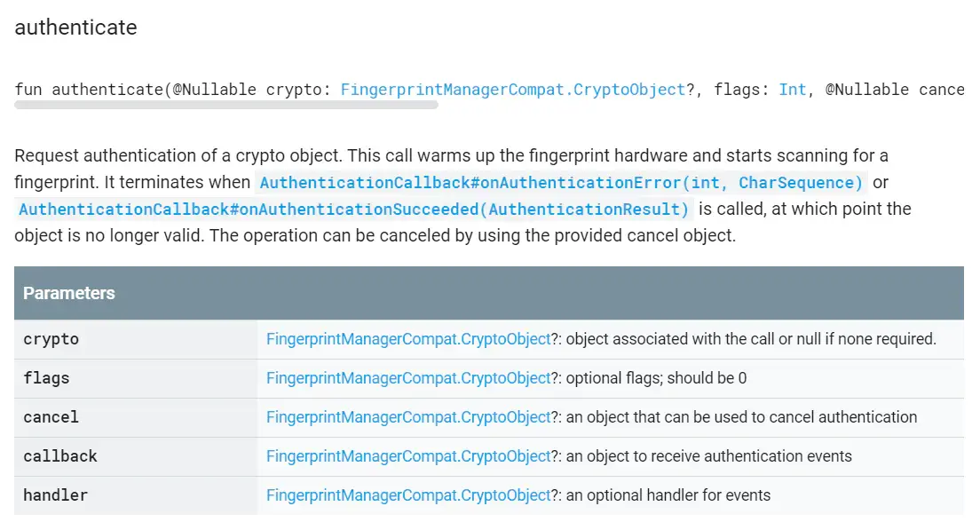
Task: Open the CryptoObject link in the handler row
Action: 408,495
